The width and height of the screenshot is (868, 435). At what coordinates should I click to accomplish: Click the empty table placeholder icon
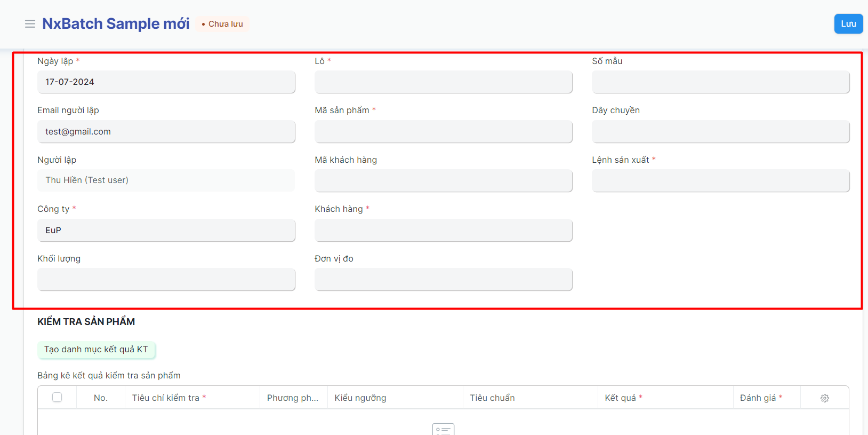coord(443,429)
